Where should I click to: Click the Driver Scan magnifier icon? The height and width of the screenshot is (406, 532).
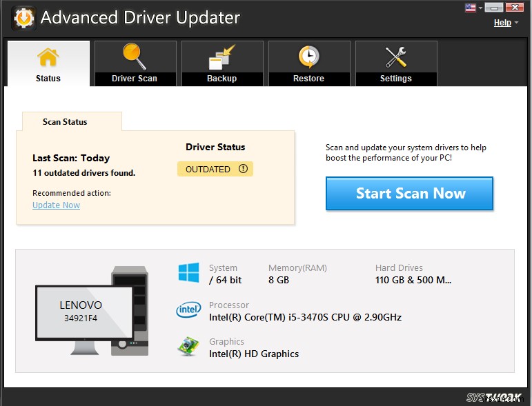(x=135, y=57)
